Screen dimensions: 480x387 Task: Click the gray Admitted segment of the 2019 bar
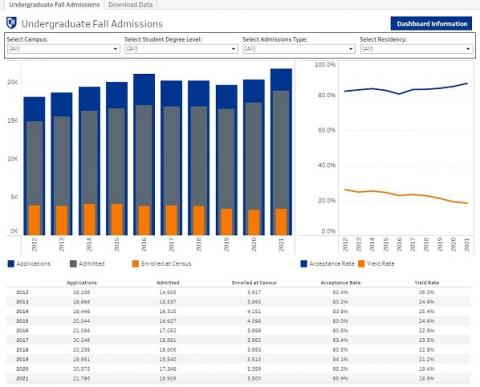(227, 158)
